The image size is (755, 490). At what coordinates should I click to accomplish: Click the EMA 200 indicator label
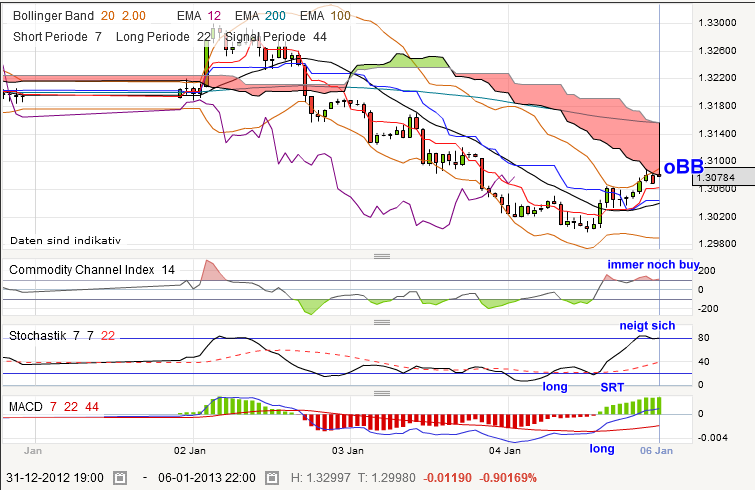tap(260, 16)
